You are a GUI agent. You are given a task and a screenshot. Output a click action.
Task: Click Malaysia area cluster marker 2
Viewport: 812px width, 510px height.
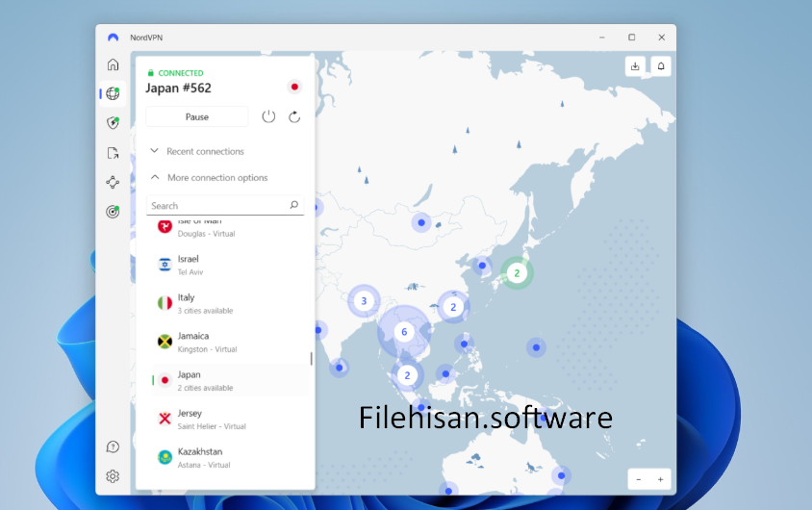407,375
